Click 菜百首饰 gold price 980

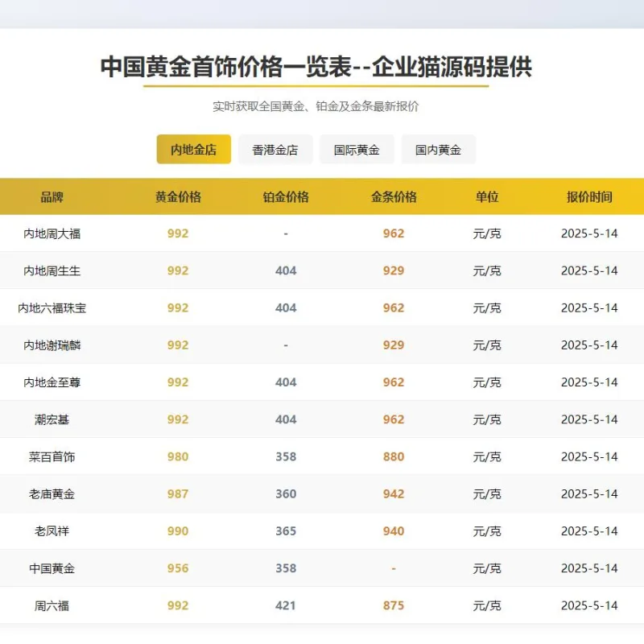coord(178,456)
